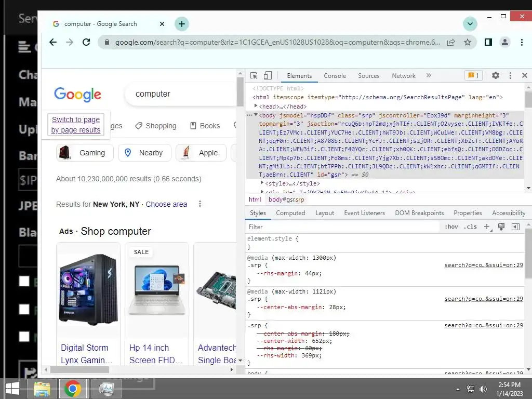Screen dimensions: 532x399
Task: Reload the Google search page
Action: (86, 42)
